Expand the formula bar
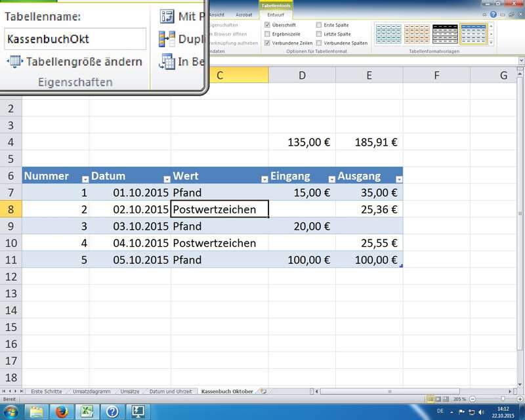The image size is (525, 420). coord(521,61)
